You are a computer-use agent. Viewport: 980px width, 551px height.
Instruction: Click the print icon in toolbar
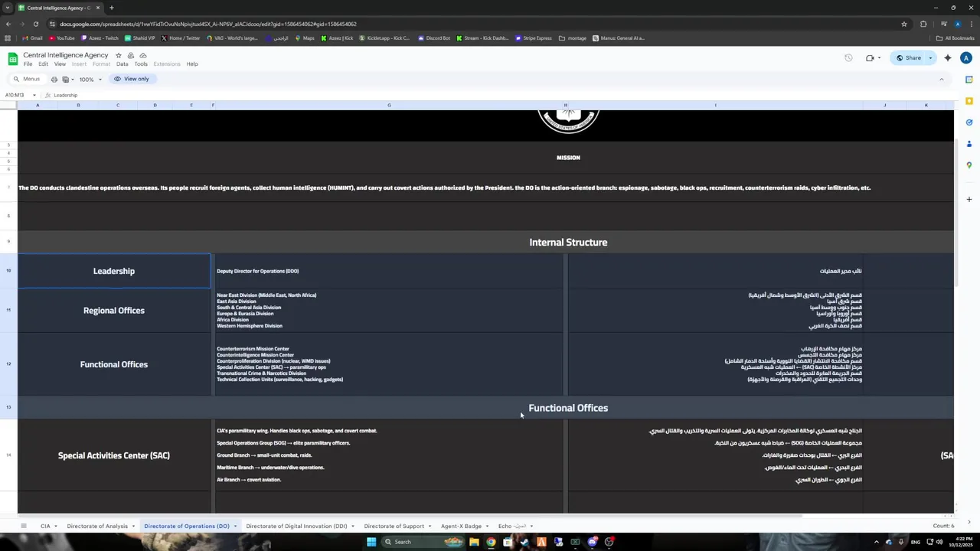coord(54,80)
